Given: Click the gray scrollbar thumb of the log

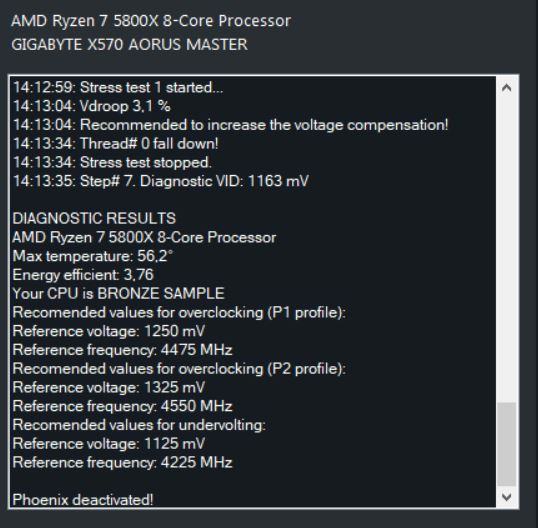Looking at the screenshot, I should pyautogui.click(x=506, y=444).
